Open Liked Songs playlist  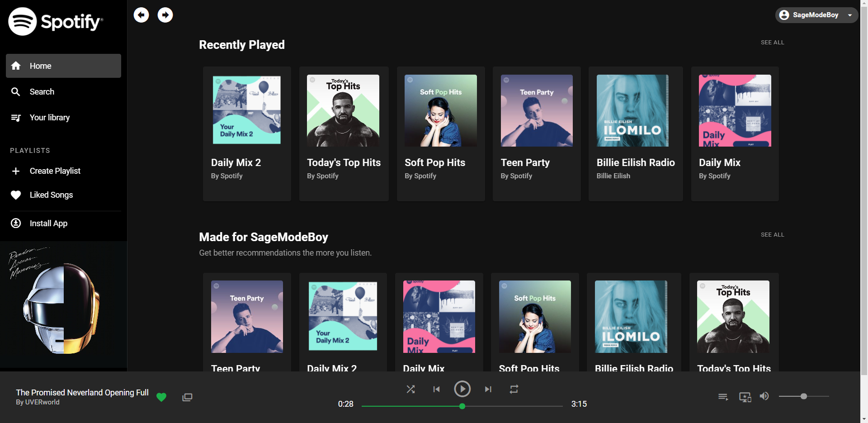pos(51,195)
